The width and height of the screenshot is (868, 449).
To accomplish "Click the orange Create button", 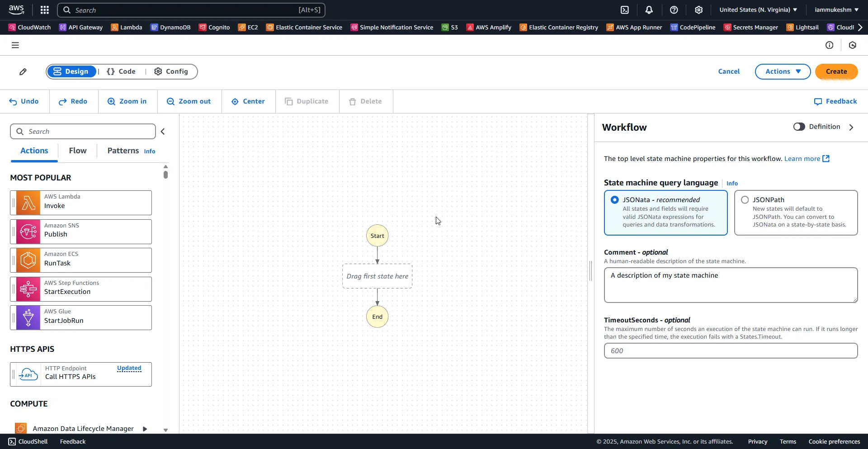I will (836, 72).
